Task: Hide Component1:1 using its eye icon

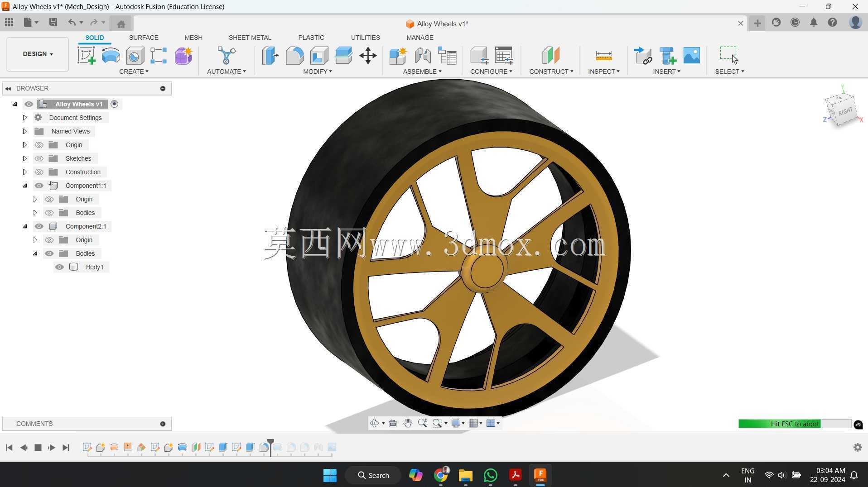Action: [39, 186]
